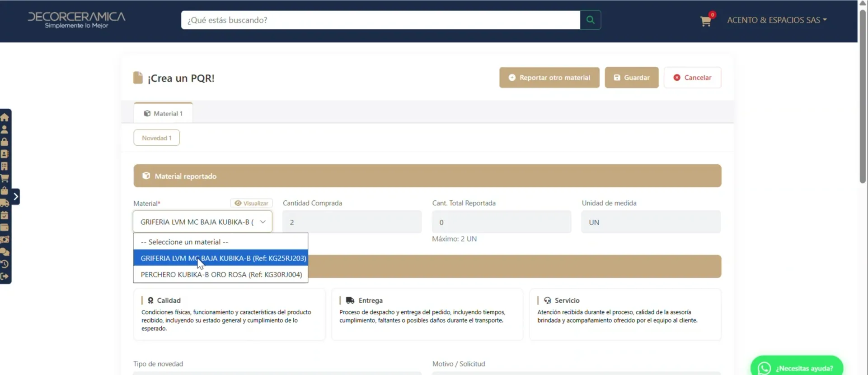Open the ACENTO & ESPACIOS SAS account dropdown
The width and height of the screenshot is (868, 375).
click(777, 20)
